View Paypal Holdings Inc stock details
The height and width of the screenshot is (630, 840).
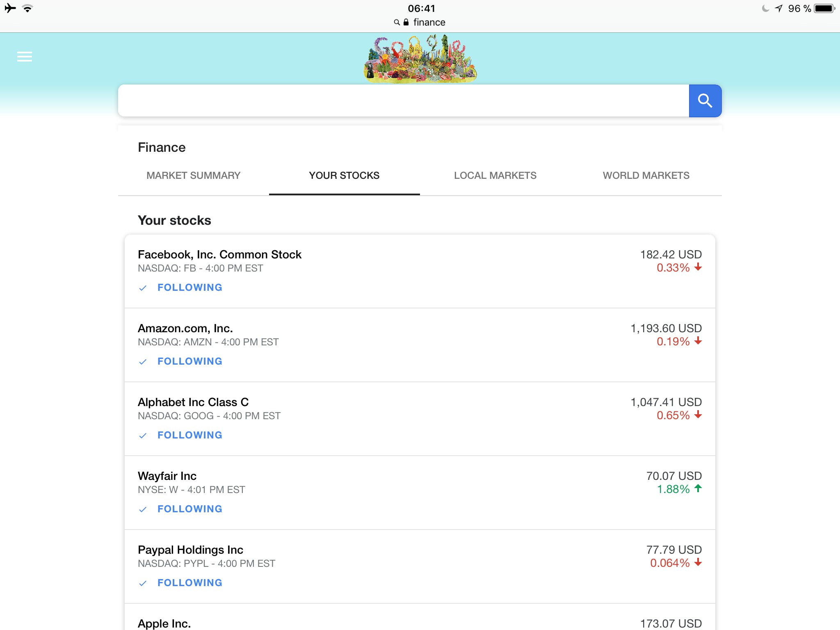(191, 550)
